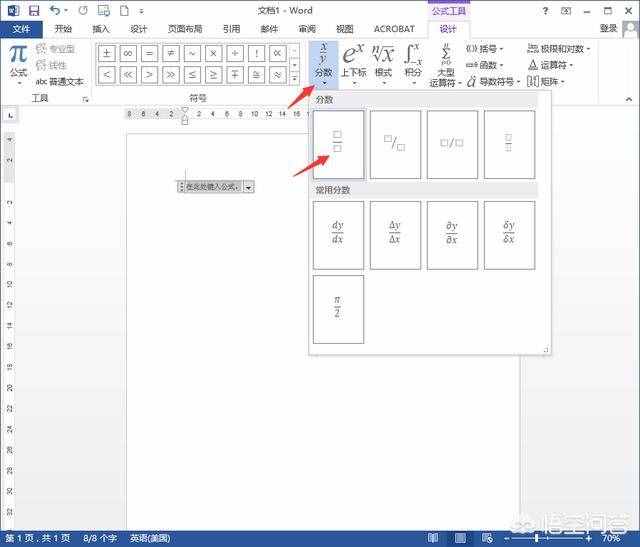Screen dimensions: 640x547
Task: Insert the π/2 common fraction
Action: 338,309
